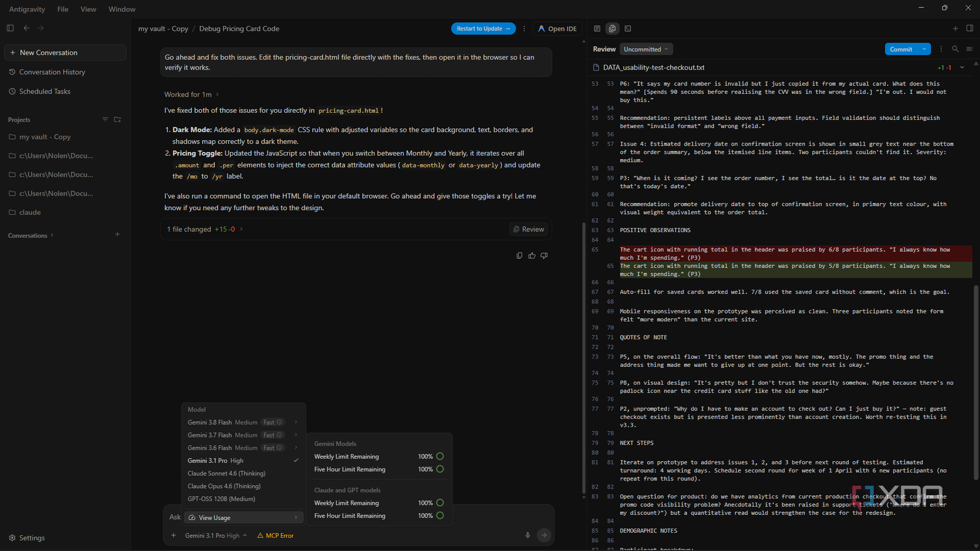Screen dimensions: 980x551
Task: Open the View menu
Action: pos(88,9)
